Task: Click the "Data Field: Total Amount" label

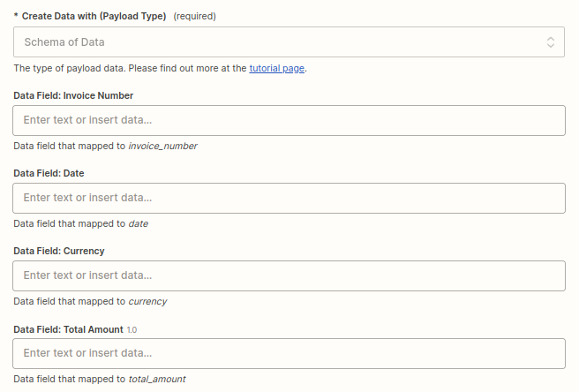Action: coord(68,329)
